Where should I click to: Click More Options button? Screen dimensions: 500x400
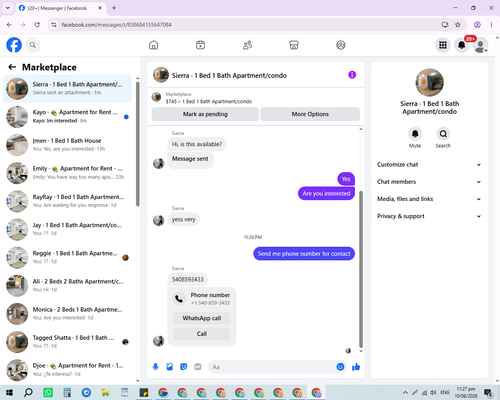[310, 114]
